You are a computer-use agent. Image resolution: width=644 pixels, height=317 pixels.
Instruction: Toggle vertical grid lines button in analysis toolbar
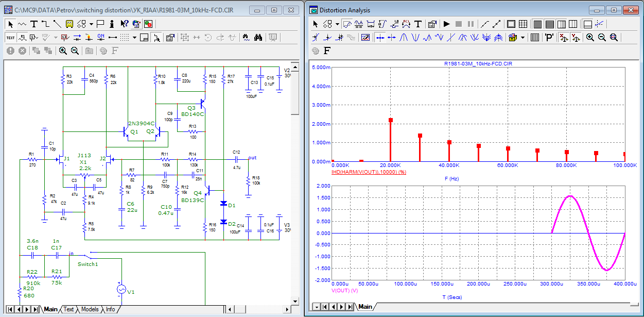click(x=537, y=24)
